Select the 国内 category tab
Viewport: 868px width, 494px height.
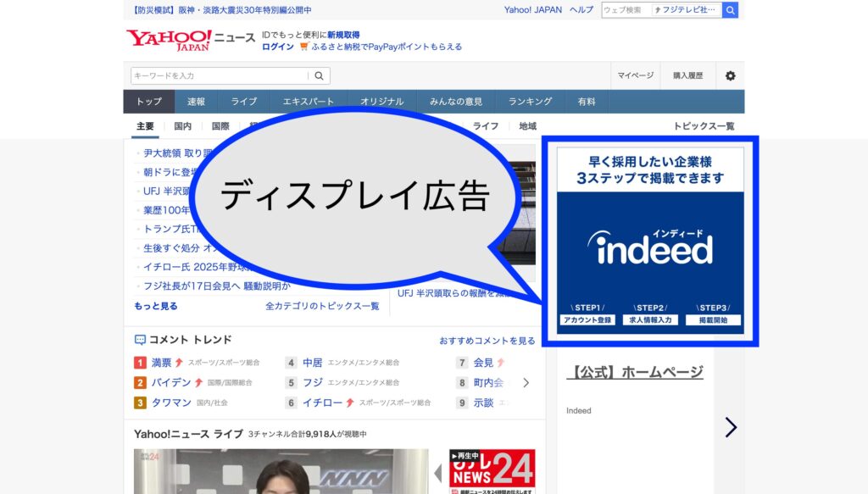(183, 126)
